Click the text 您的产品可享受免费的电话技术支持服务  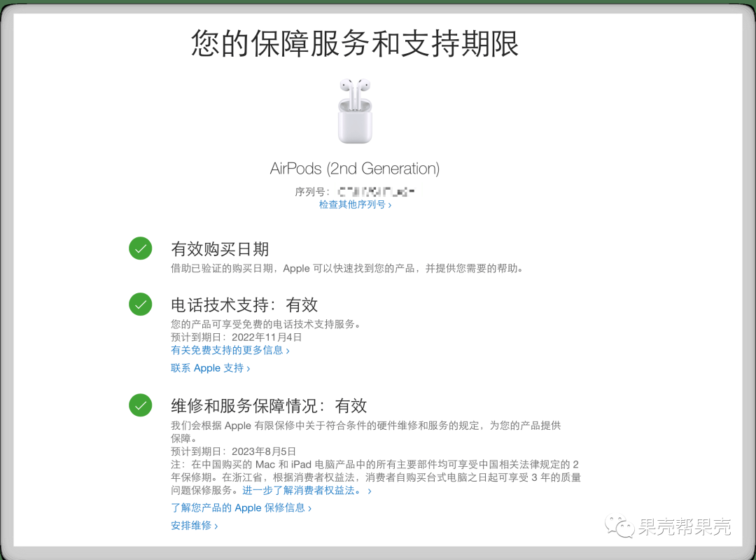pos(266,324)
